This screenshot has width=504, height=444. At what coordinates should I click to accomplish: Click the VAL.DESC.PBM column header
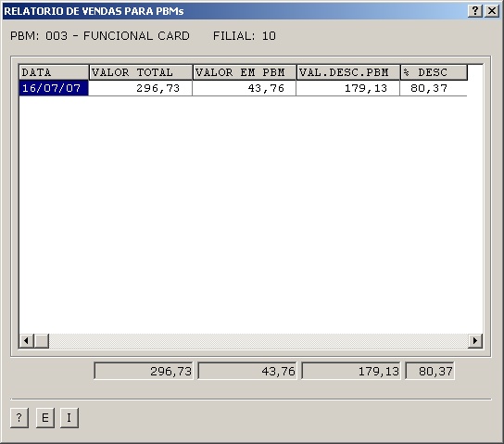point(348,72)
